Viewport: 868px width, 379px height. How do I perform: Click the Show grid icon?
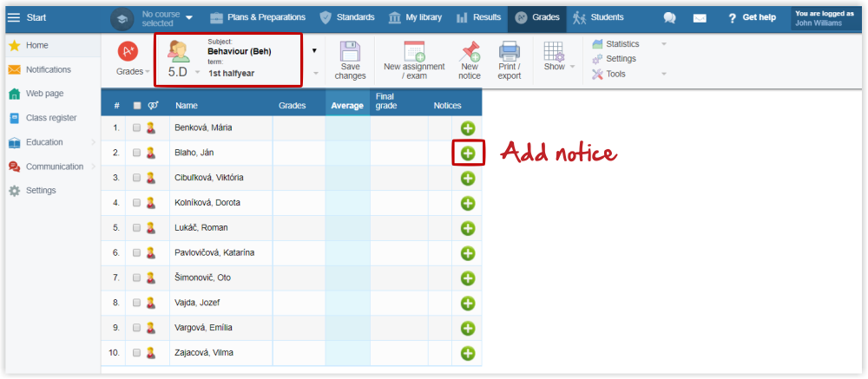[554, 51]
